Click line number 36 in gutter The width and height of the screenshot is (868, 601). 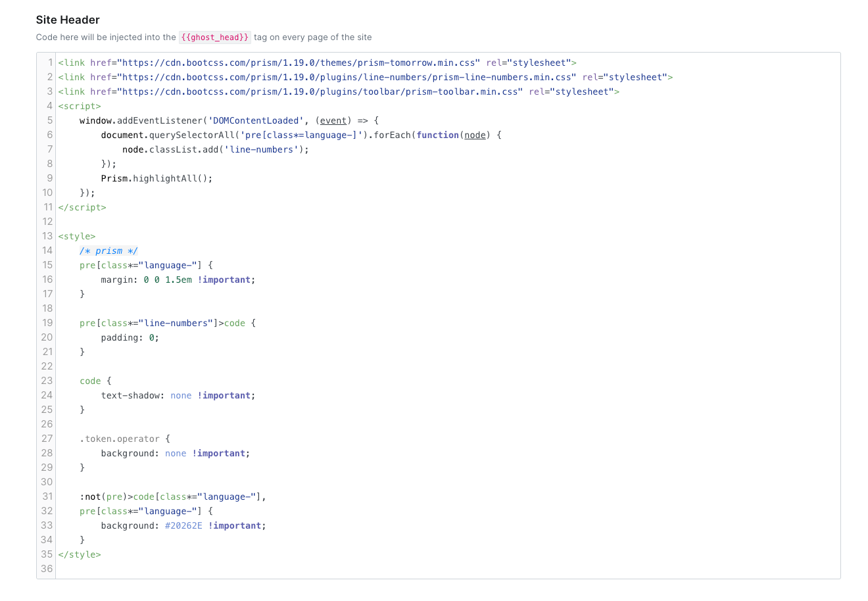point(47,569)
